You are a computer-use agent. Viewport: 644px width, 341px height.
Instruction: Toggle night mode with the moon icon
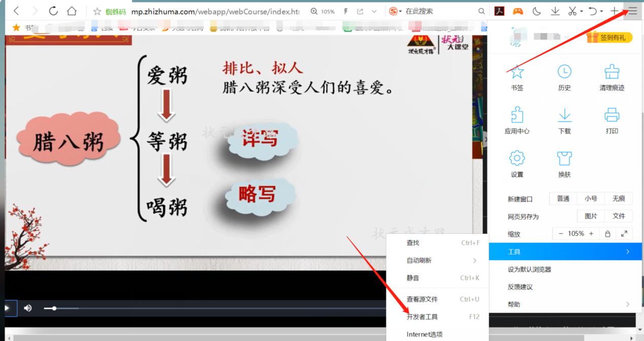point(536,10)
